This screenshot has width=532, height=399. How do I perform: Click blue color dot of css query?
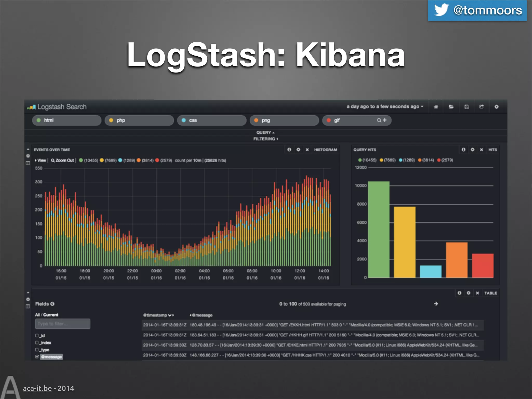pyautogui.click(x=184, y=120)
